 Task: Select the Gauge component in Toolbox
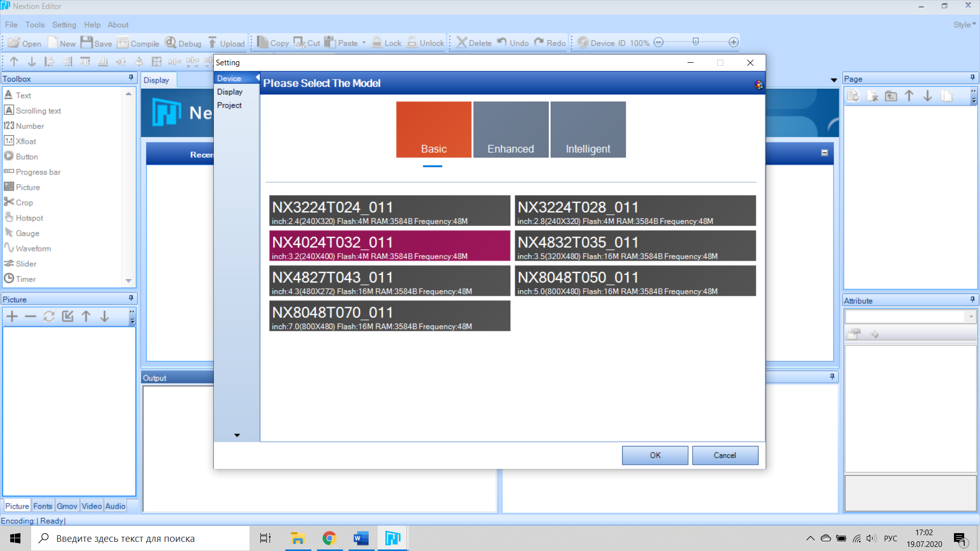coord(27,233)
